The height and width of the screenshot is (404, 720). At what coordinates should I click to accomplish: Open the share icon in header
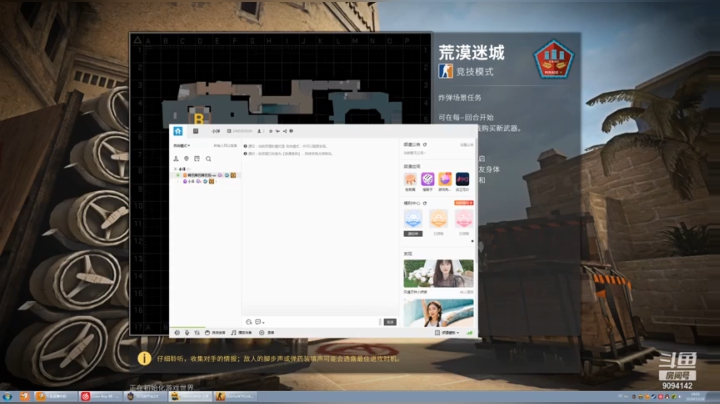[x=285, y=131]
